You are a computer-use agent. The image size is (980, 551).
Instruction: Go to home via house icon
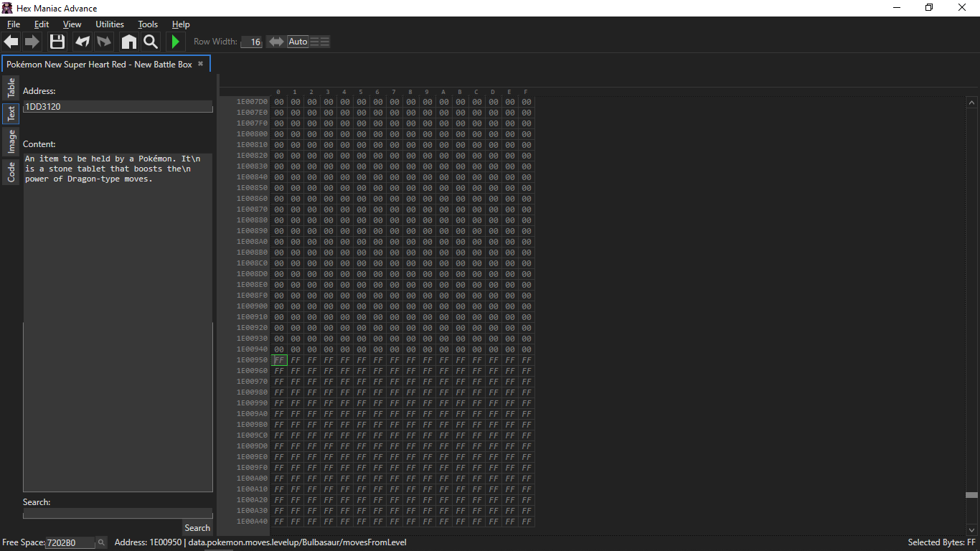click(x=128, y=42)
